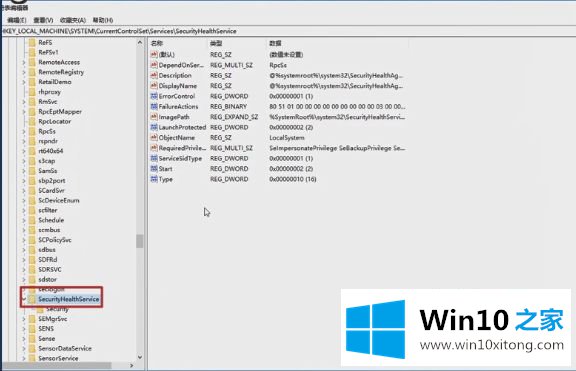Select the ServiceSidType DWORD icon
Image resolution: width=576 pixels, height=371 pixels.
pyautogui.click(x=154, y=158)
